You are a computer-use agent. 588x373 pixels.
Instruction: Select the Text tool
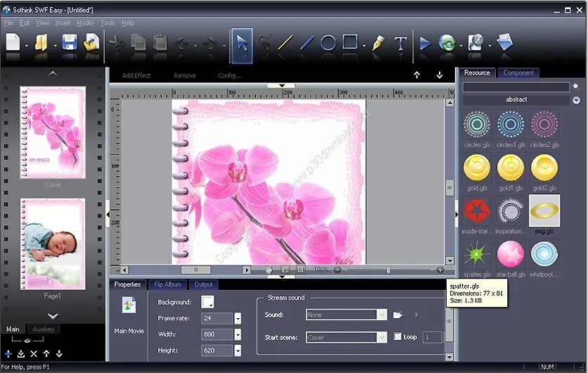click(400, 44)
